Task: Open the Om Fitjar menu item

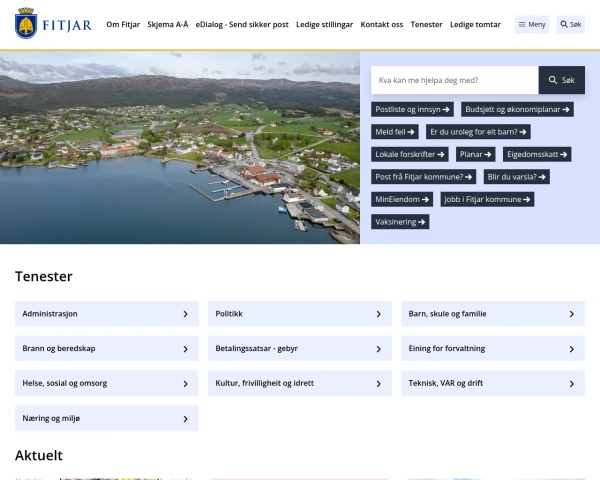Action: click(x=123, y=24)
